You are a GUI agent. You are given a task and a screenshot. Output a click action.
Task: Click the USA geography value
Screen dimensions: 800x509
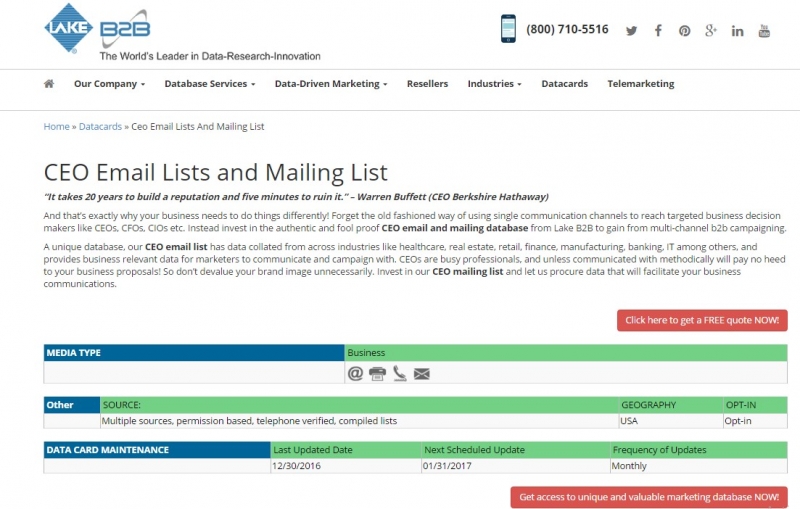(x=671, y=421)
